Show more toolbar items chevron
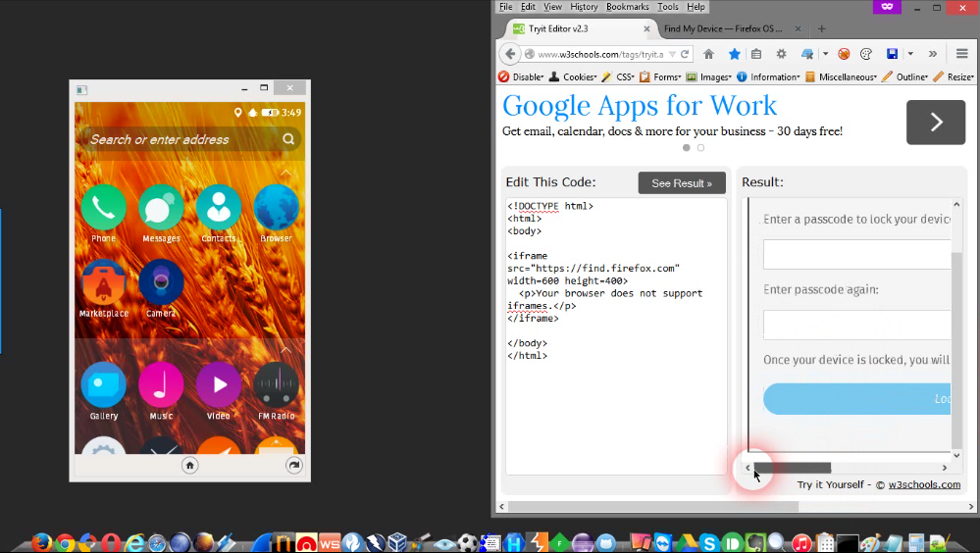 (x=933, y=54)
